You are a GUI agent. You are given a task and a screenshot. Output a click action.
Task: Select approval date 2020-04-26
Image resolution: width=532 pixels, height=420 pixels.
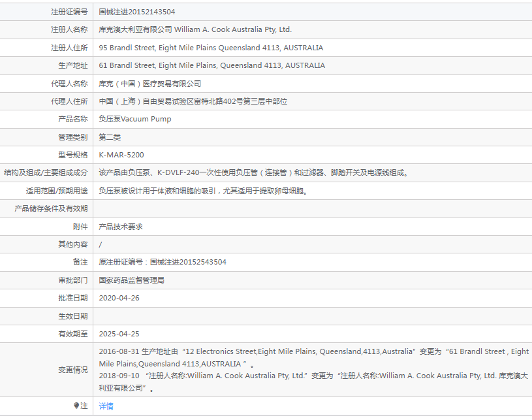coord(119,298)
